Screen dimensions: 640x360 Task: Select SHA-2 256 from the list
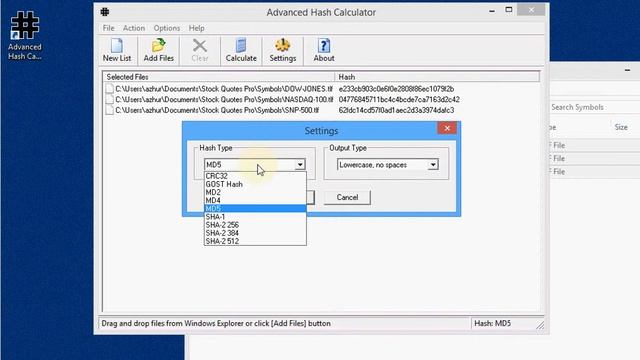(x=255, y=225)
